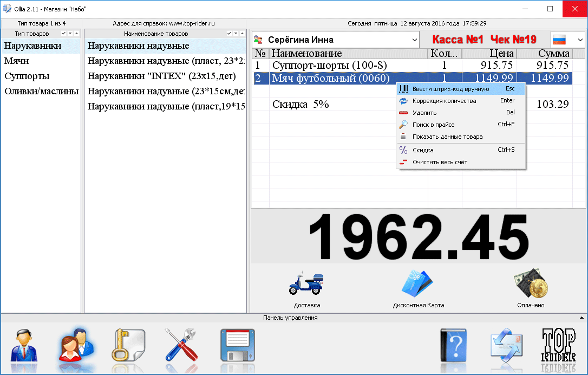Select receipt row Суппорт-шорты (100-S)
588x375 pixels.
(413, 66)
